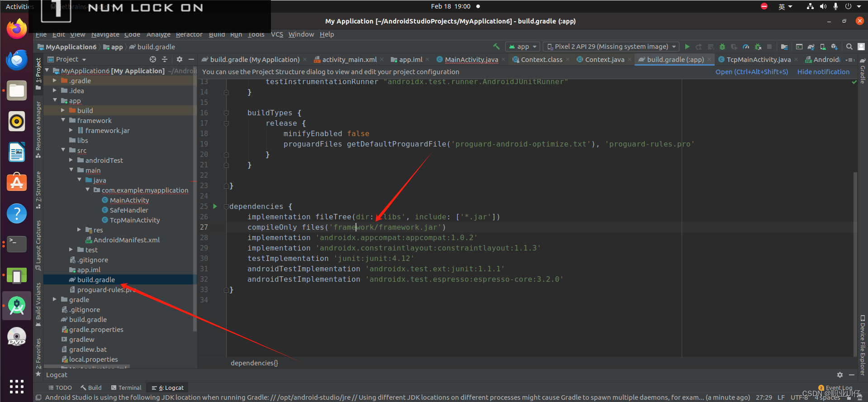Toggle Build Variants side panel
Image resolution: width=868 pixels, height=402 pixels.
pos(38,304)
